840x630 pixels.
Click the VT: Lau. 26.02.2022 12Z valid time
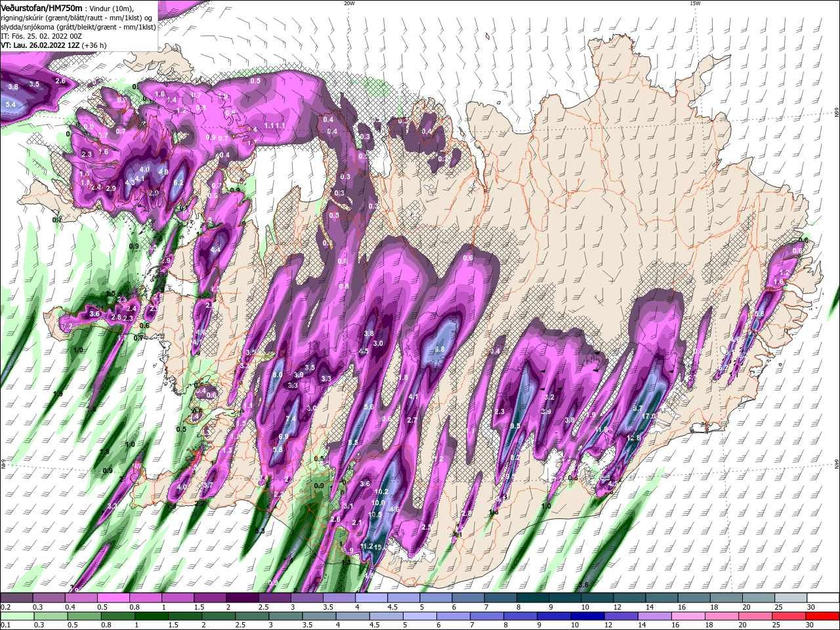click(41, 45)
